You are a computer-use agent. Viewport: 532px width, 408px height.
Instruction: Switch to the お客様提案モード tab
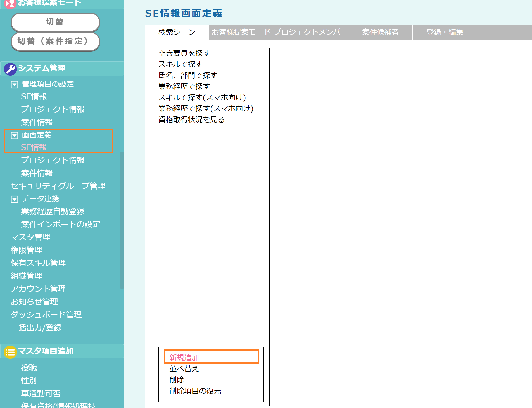pyautogui.click(x=241, y=32)
